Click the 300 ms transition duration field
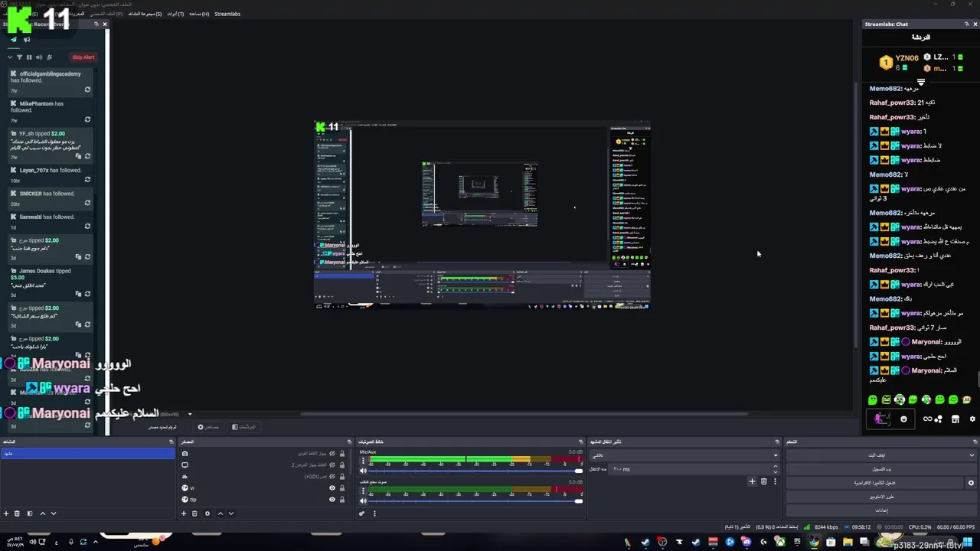The image size is (980, 551). coord(691,469)
